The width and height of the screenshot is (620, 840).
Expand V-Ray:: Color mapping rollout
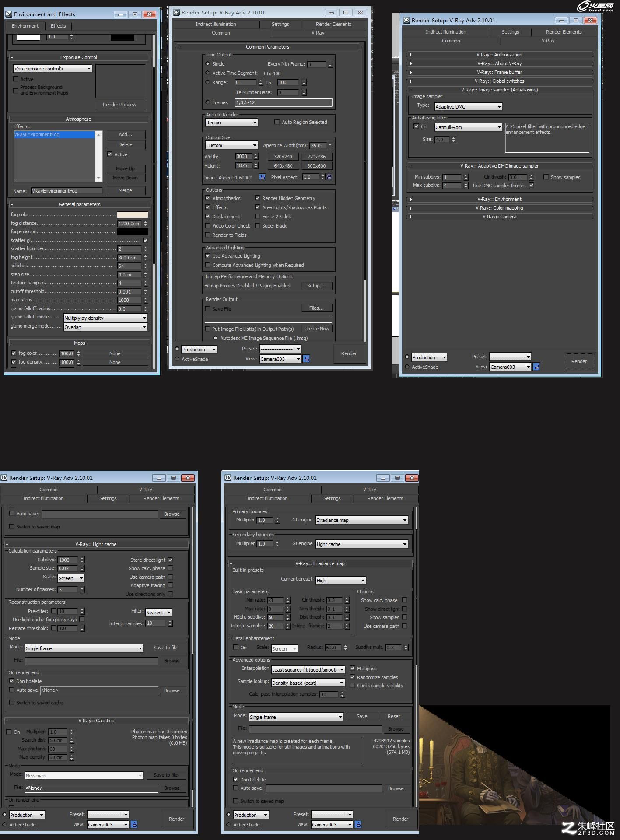tap(499, 208)
